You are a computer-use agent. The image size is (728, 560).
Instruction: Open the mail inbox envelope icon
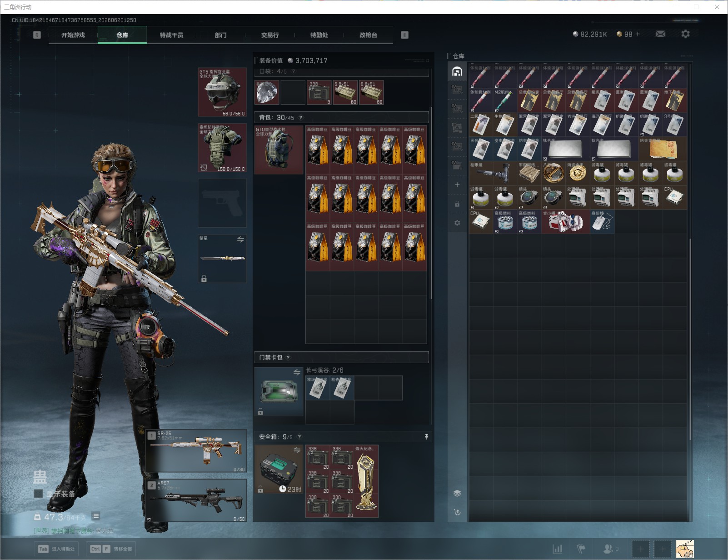(660, 34)
